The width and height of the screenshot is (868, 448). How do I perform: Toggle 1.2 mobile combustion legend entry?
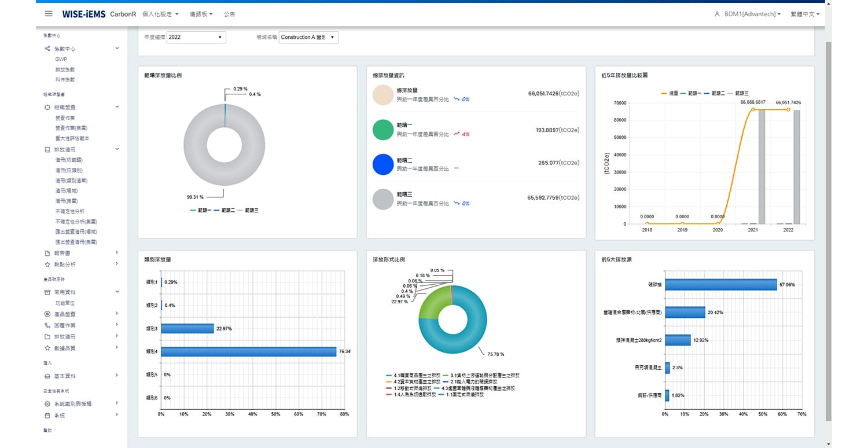tap(409, 388)
